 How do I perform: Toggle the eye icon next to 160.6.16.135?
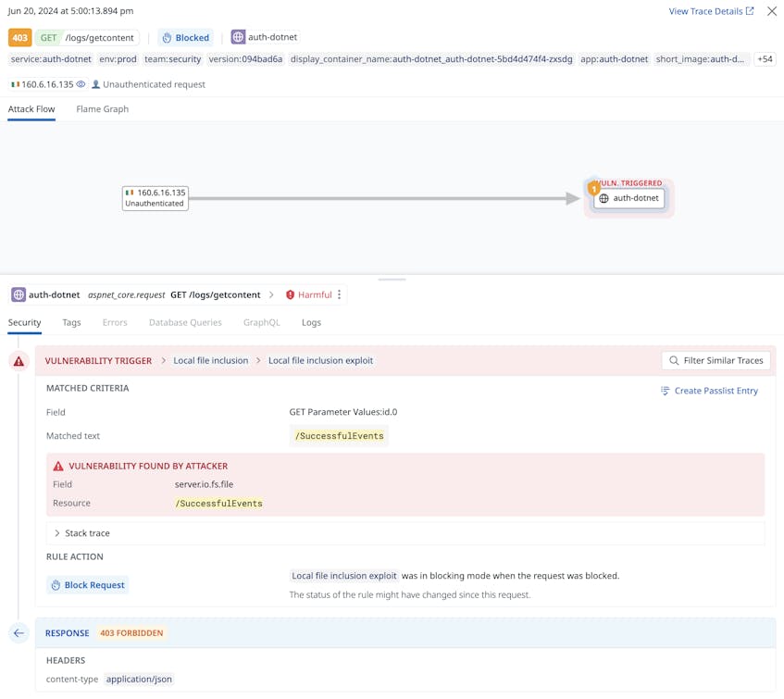tap(80, 84)
